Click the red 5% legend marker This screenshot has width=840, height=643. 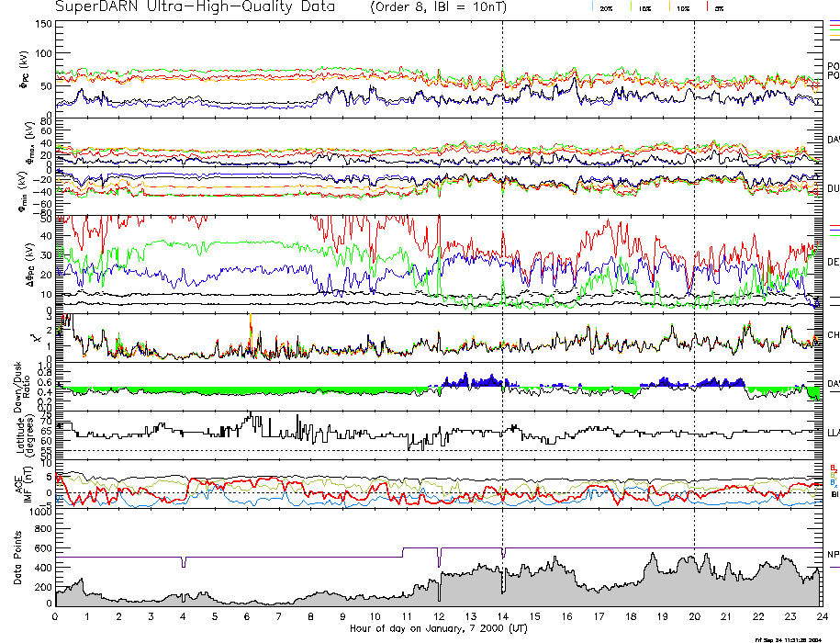717,7
